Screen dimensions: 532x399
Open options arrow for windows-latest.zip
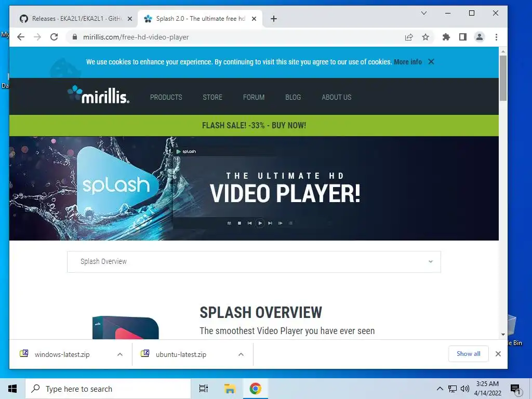click(x=120, y=354)
